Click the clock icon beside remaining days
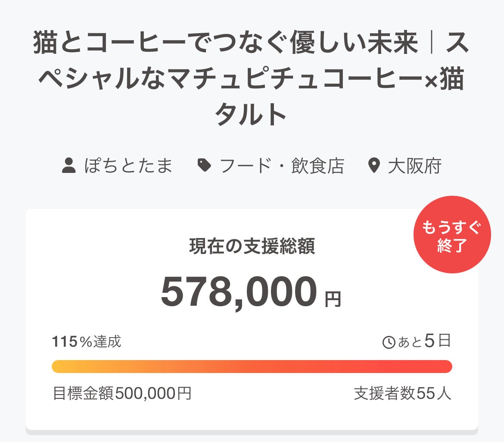The height and width of the screenshot is (442, 504). click(x=389, y=342)
